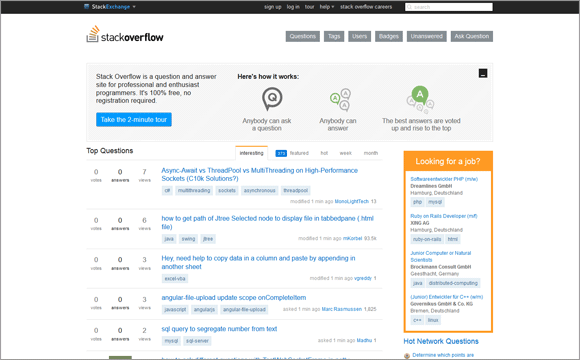Click the multithreading tag
This screenshot has height=360, width=580.
coord(194,191)
